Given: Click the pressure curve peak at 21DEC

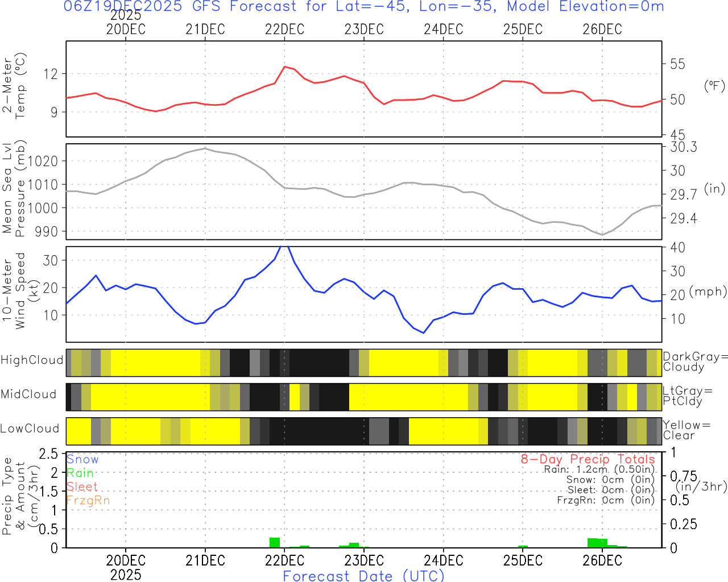Looking at the screenshot, I should [205, 148].
